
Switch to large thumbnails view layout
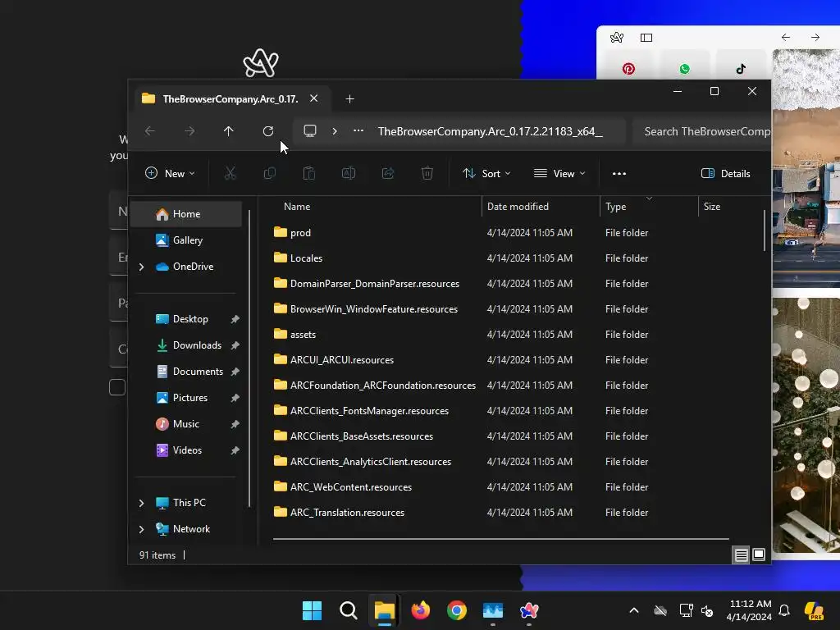759,555
